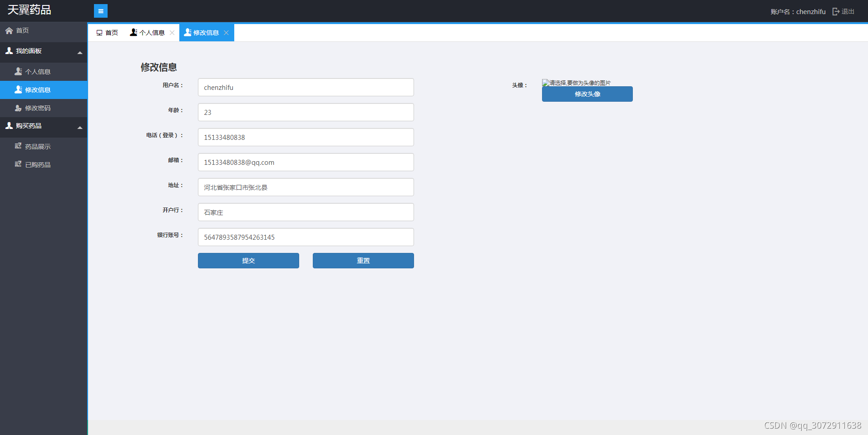Focus the 用户名 input field
Screen dimensions: 868x435
pyautogui.click(x=306, y=87)
